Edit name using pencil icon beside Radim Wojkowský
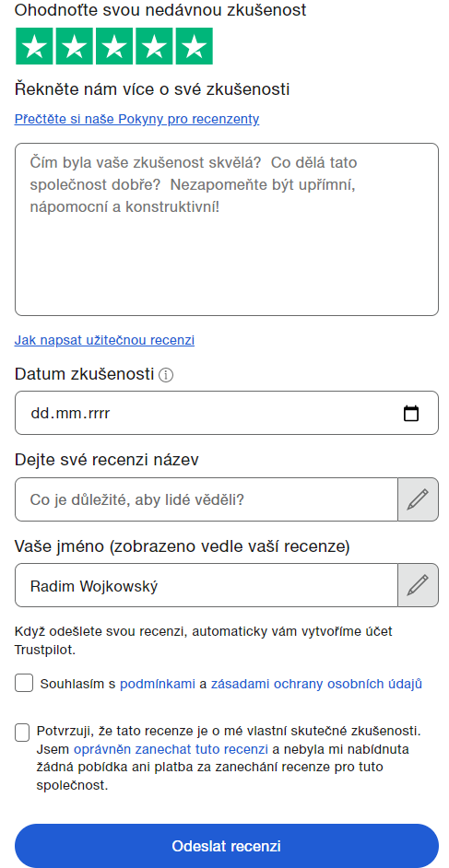 click(418, 585)
